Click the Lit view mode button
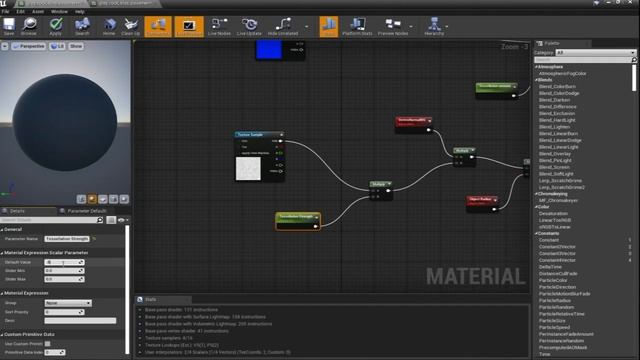Image resolution: width=640 pixels, height=360 pixels. click(x=58, y=46)
